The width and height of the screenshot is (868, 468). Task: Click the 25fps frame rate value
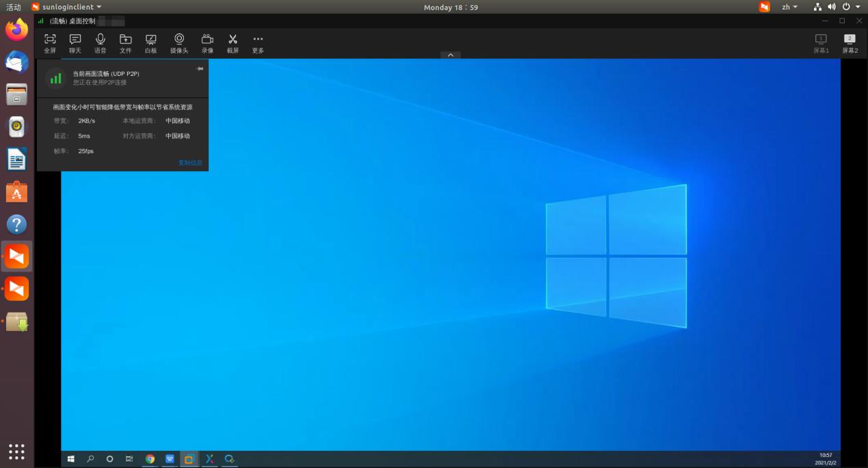click(x=86, y=151)
